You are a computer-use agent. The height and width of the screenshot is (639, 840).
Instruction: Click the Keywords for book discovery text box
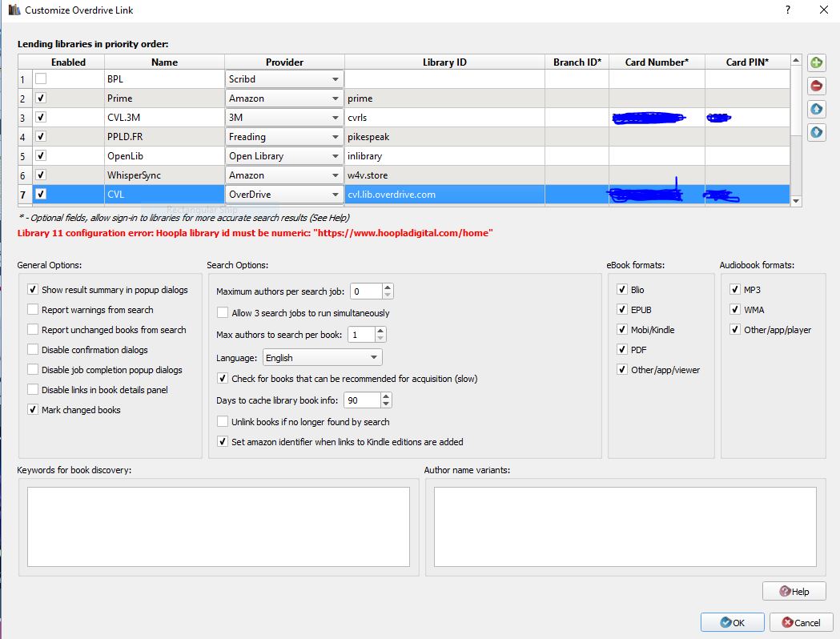point(219,527)
